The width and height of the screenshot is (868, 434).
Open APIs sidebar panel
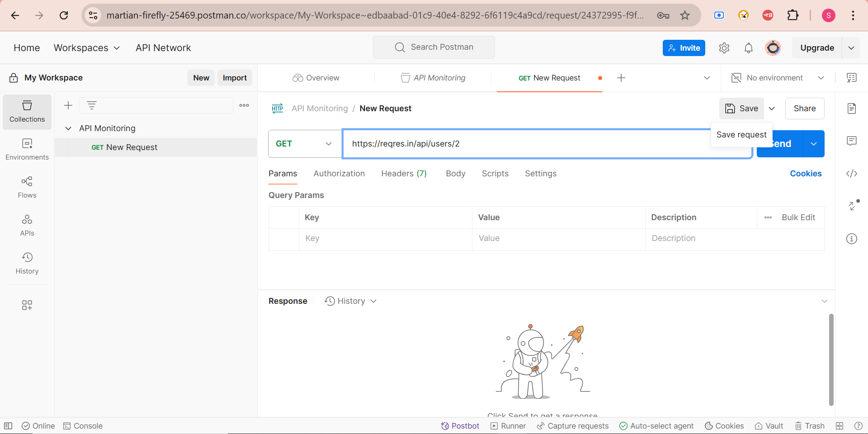[27, 226]
